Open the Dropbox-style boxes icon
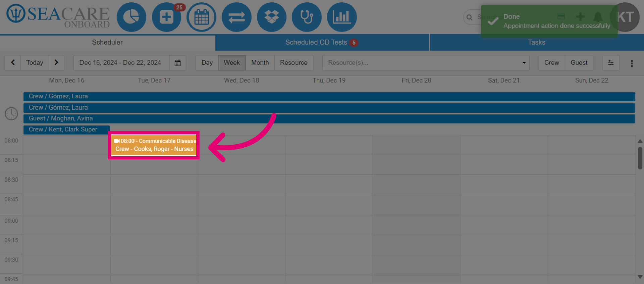Viewport: 644px width, 284px height. point(272,17)
